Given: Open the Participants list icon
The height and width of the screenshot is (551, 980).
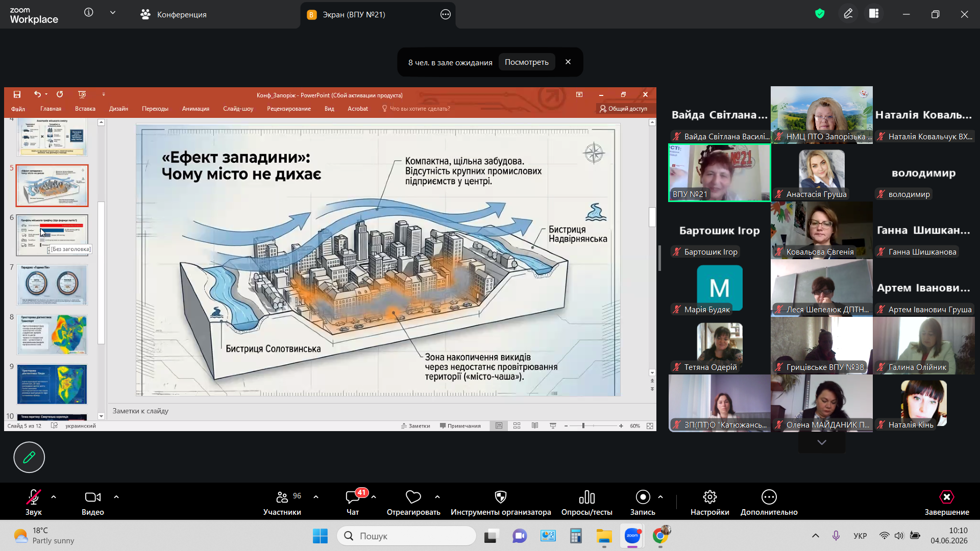Looking at the screenshot, I should coord(282,497).
